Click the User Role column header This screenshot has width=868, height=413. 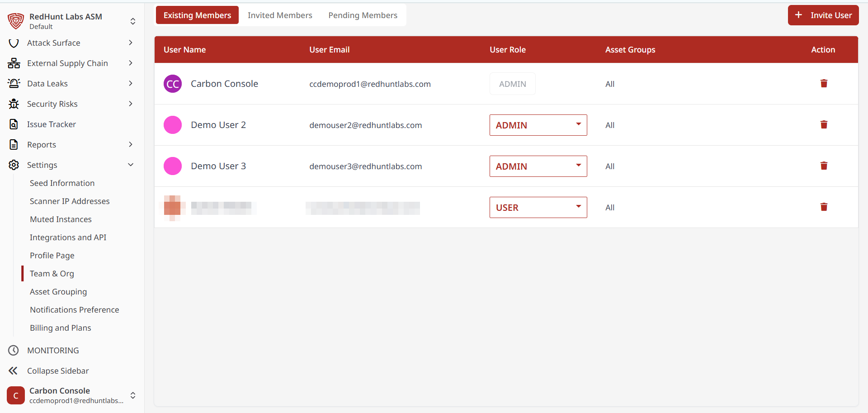(508, 50)
